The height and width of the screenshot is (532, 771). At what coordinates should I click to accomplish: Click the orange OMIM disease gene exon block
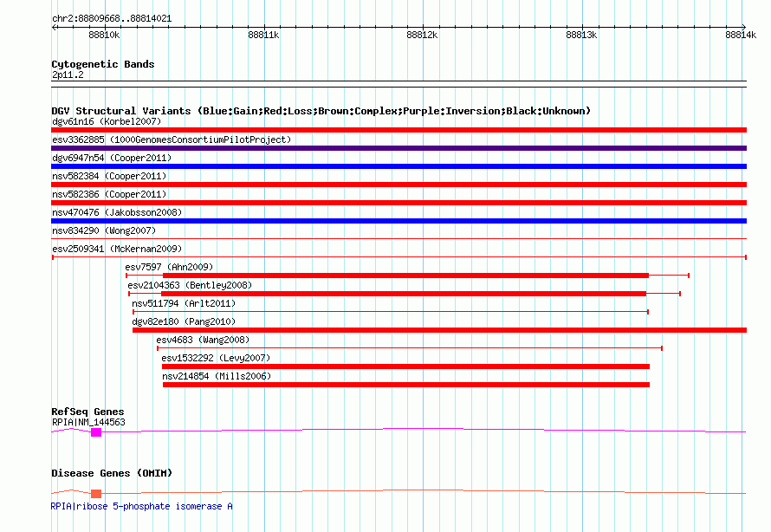(96, 493)
